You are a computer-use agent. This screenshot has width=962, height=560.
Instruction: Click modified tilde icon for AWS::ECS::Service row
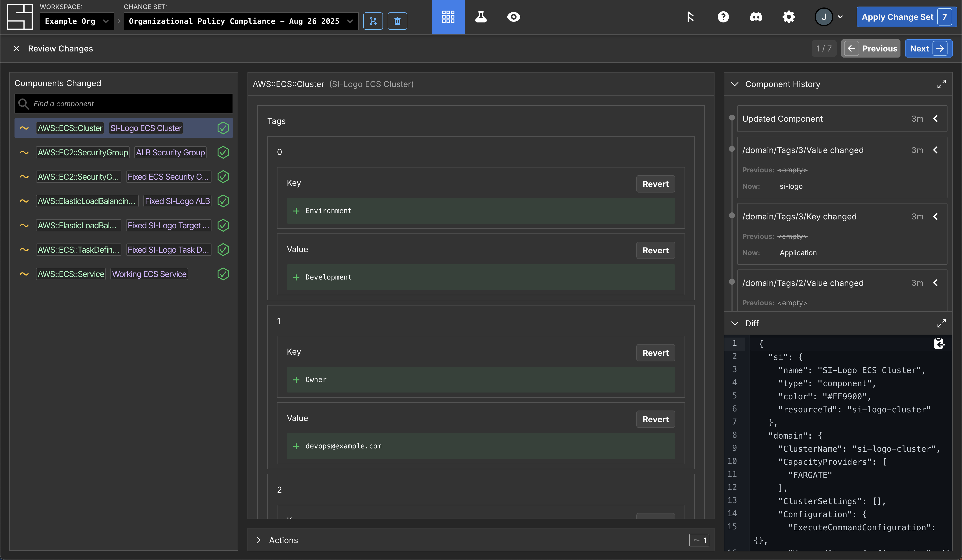[24, 274]
